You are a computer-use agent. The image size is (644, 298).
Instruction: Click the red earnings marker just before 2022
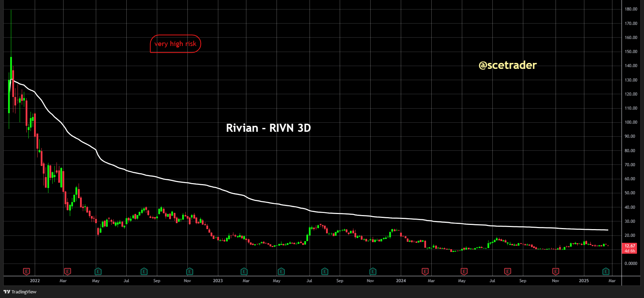pyautogui.click(x=26, y=271)
